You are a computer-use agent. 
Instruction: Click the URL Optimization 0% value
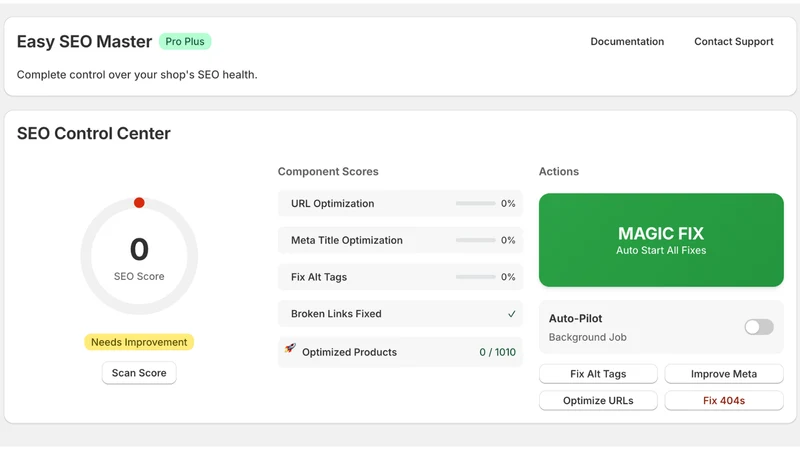[x=508, y=203]
